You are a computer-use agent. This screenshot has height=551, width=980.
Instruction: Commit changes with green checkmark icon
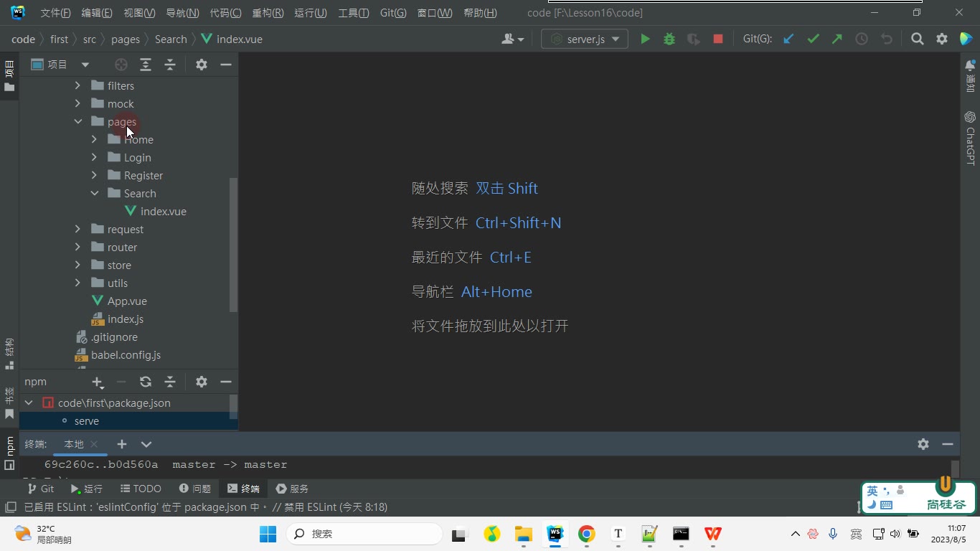pos(813,39)
